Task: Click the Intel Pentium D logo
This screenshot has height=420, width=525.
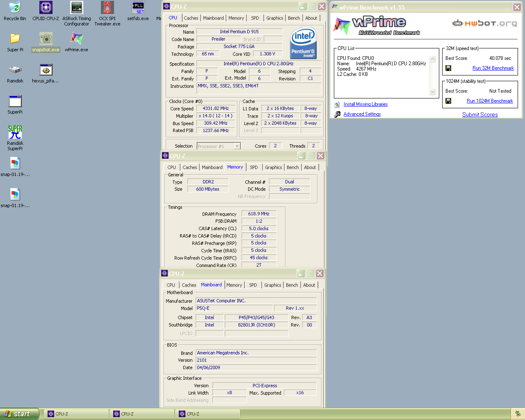Action: point(303,43)
